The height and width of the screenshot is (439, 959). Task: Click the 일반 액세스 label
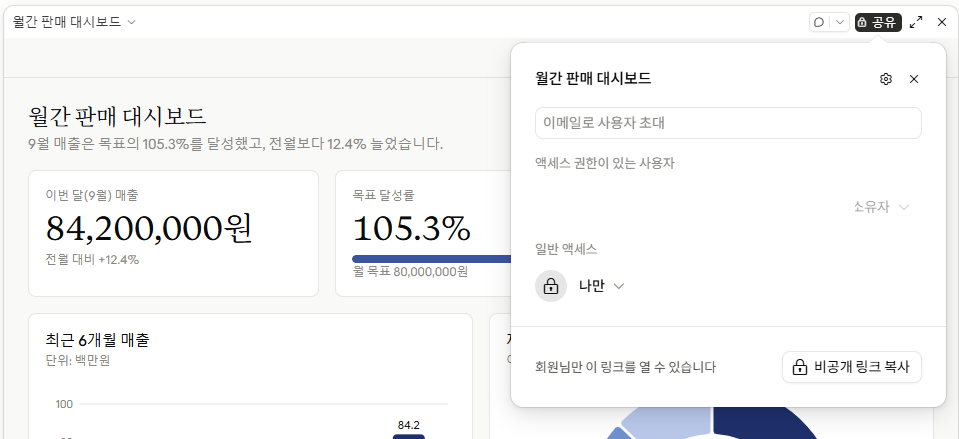pos(566,249)
